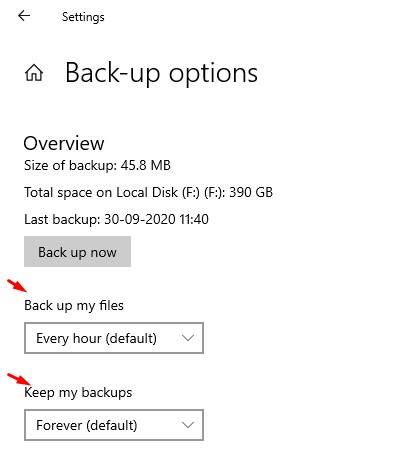
Task: Click the Back up my files label
Action: pos(74,306)
